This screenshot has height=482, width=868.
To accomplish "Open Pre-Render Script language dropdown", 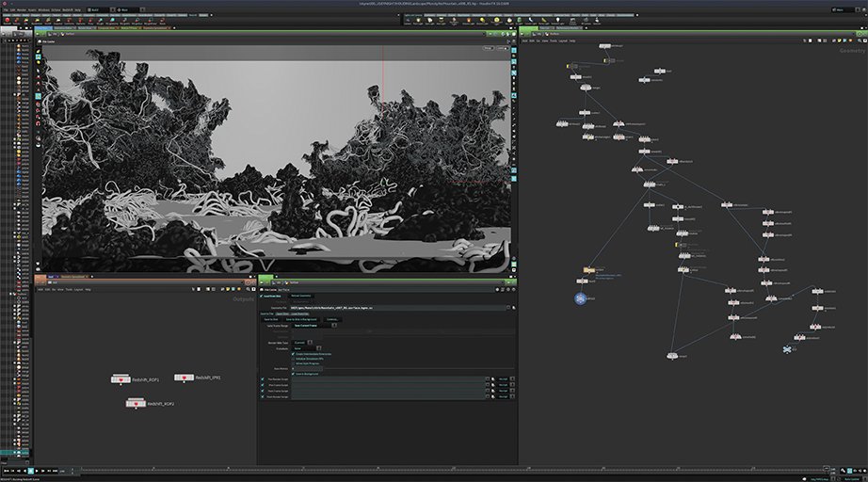I will click(x=506, y=379).
